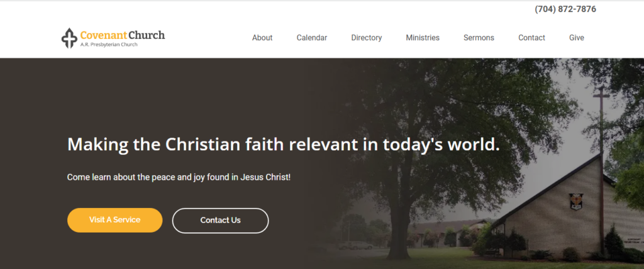Select Ministries in the navigation bar

(x=423, y=38)
